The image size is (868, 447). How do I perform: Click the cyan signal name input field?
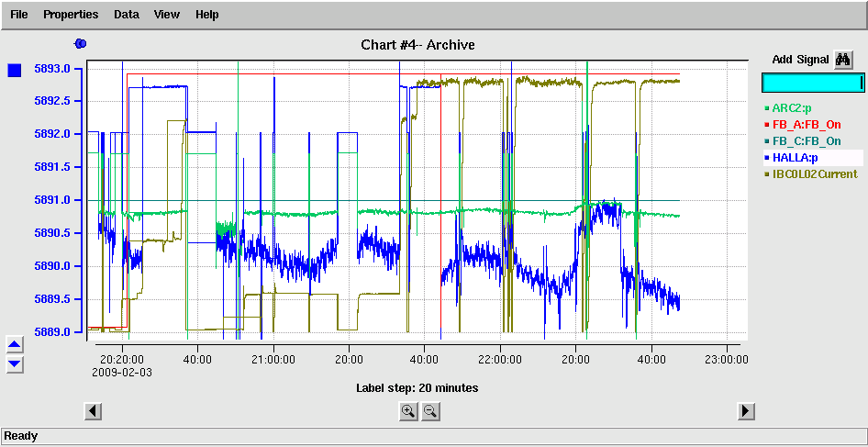coord(813,83)
